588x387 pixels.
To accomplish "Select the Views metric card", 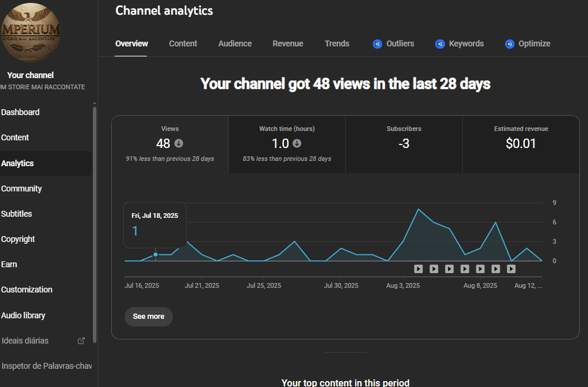I will click(170, 144).
